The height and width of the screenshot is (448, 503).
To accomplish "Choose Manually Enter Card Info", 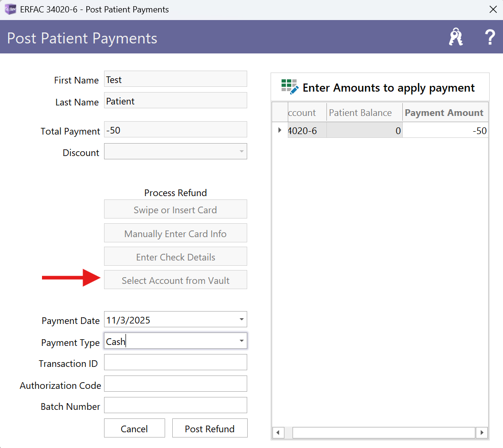I will 176,234.
